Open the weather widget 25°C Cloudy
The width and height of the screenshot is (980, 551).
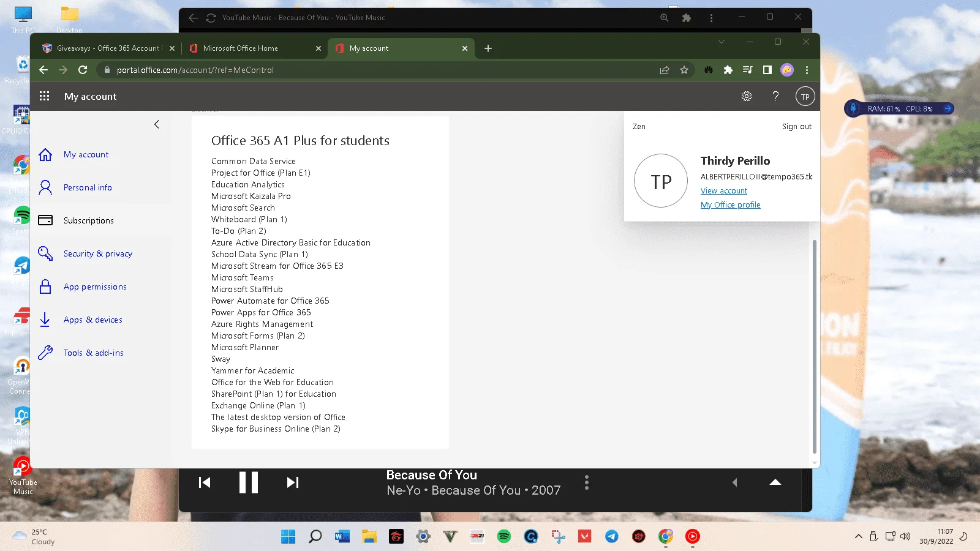pos(34,537)
